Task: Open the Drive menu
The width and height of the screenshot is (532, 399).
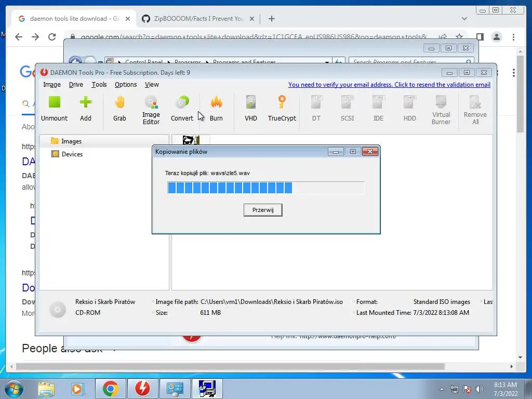Action: [76, 85]
